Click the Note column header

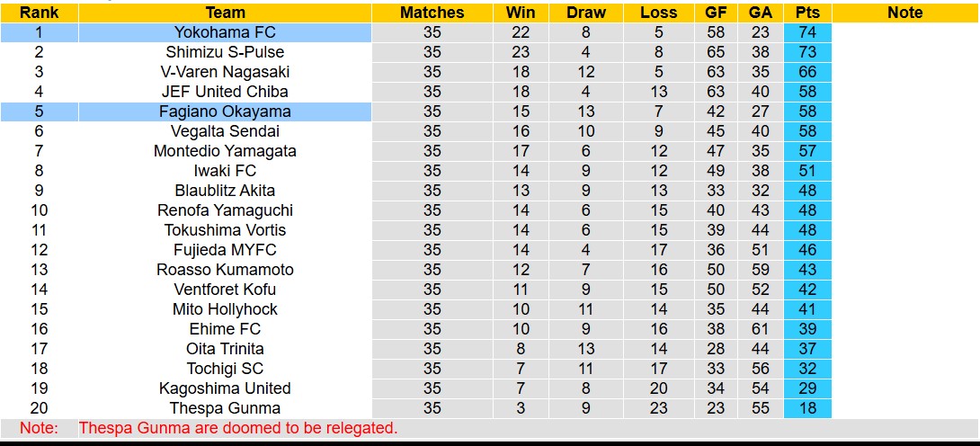pos(904,13)
